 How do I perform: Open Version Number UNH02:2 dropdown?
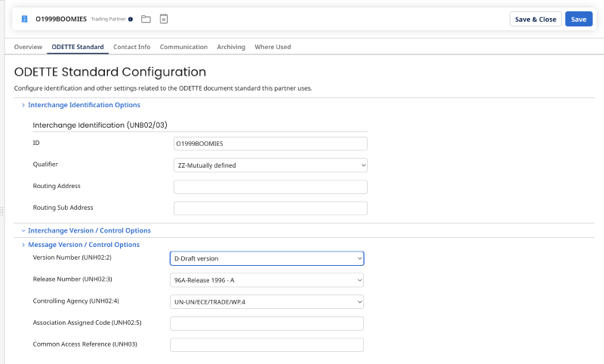tap(267, 258)
